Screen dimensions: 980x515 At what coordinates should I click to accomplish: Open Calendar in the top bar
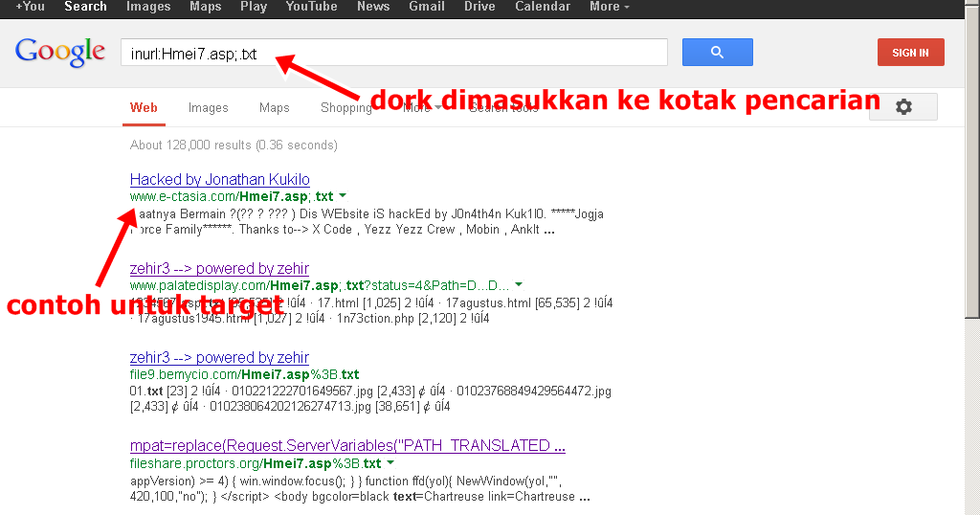coord(543,7)
